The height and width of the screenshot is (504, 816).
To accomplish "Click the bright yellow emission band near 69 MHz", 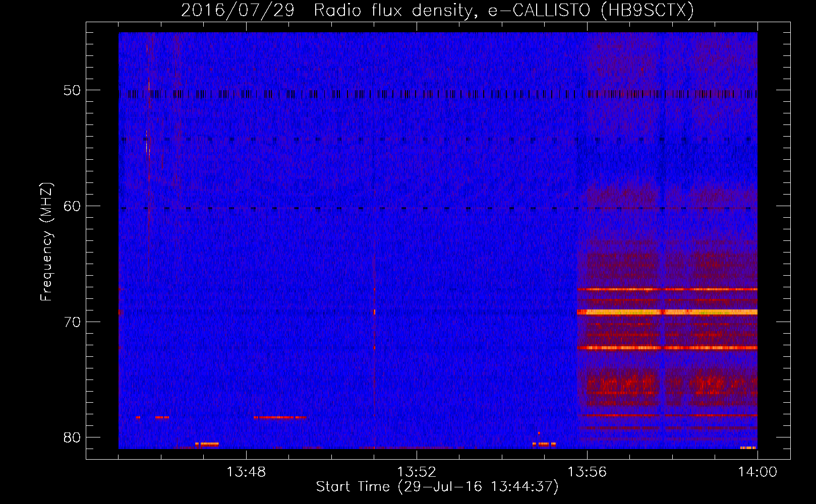I will (667, 312).
